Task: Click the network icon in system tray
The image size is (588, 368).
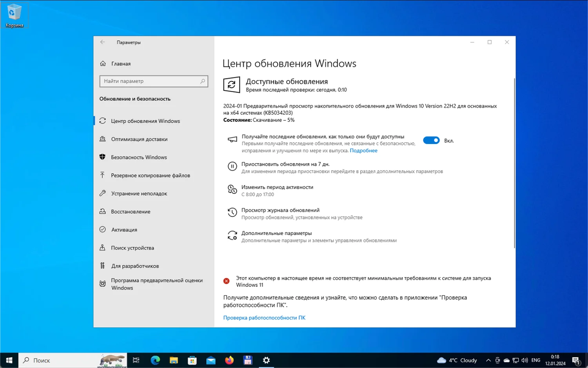Action: [516, 360]
